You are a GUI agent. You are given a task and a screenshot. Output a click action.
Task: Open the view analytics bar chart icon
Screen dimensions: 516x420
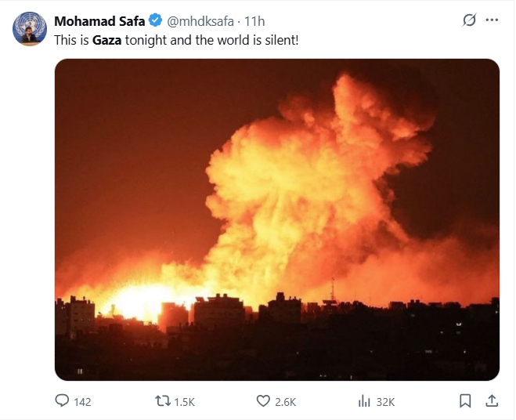tap(363, 401)
